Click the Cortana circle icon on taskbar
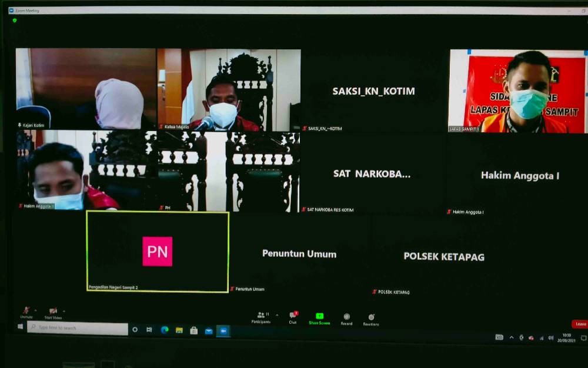Image resolution: width=588 pixels, height=368 pixels. [x=135, y=329]
